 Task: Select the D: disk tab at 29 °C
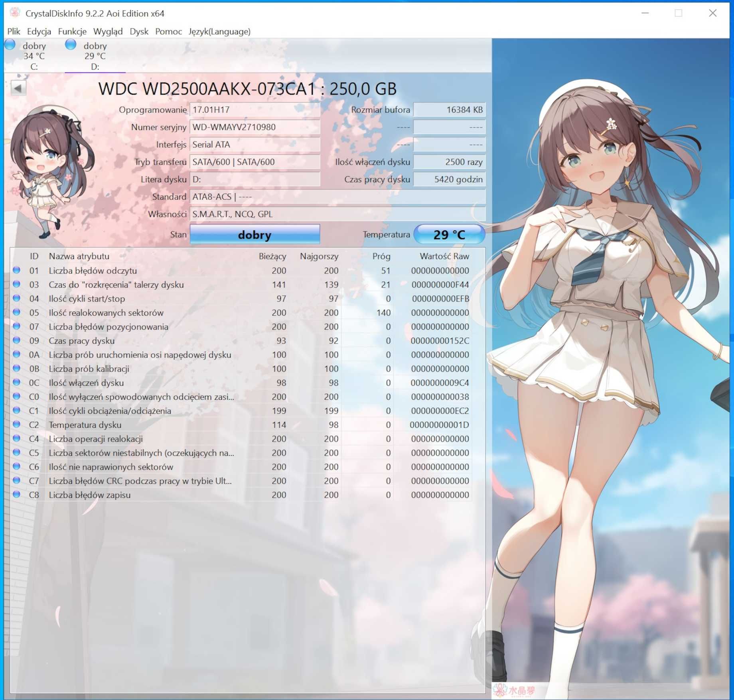[95, 56]
